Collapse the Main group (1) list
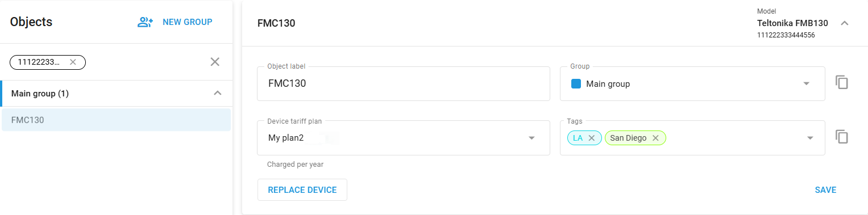Screen dimensions: 868x215 217,93
